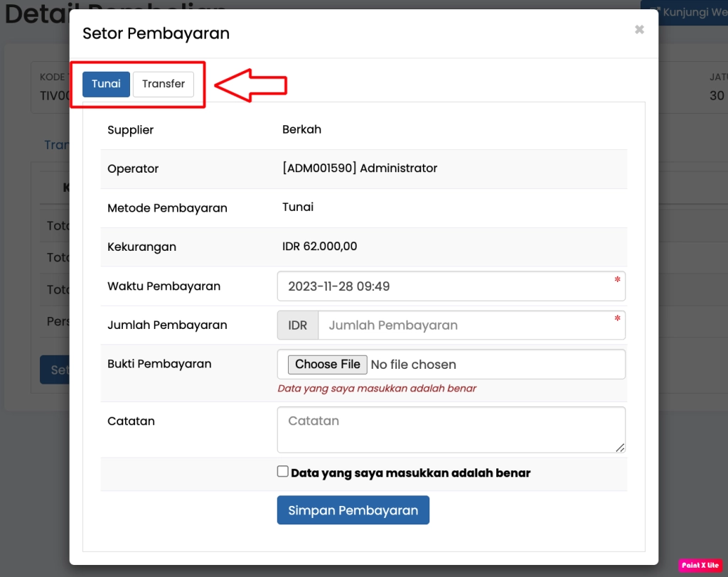Viewport: 728px width, 577px height.
Task: Click the Kunjungi Web button behind dialog
Action: click(686, 12)
